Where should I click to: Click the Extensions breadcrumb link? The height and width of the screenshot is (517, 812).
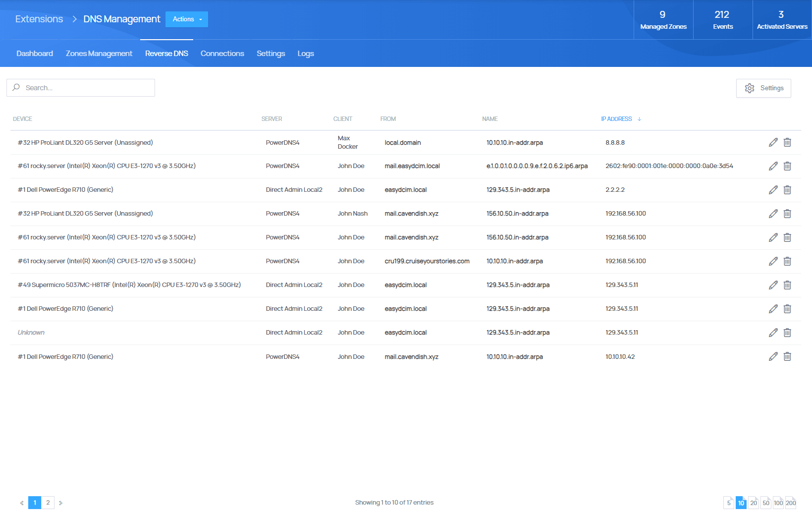[39, 19]
